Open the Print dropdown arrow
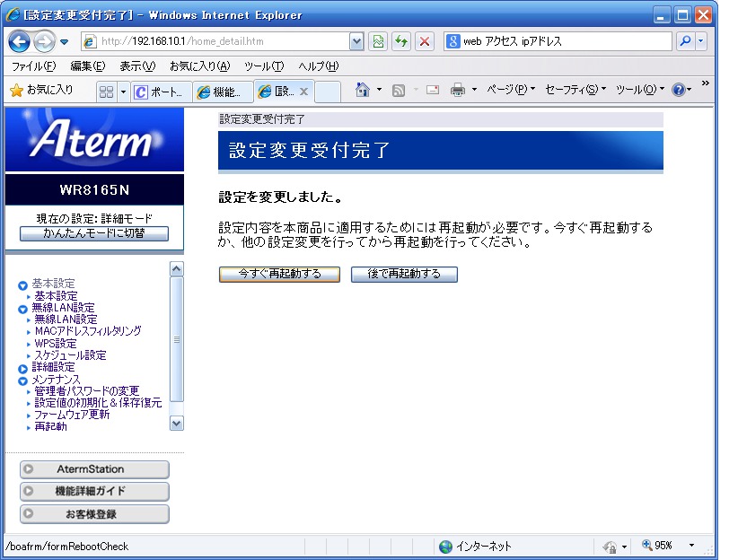Screen dimensions: 738x560 [474, 90]
